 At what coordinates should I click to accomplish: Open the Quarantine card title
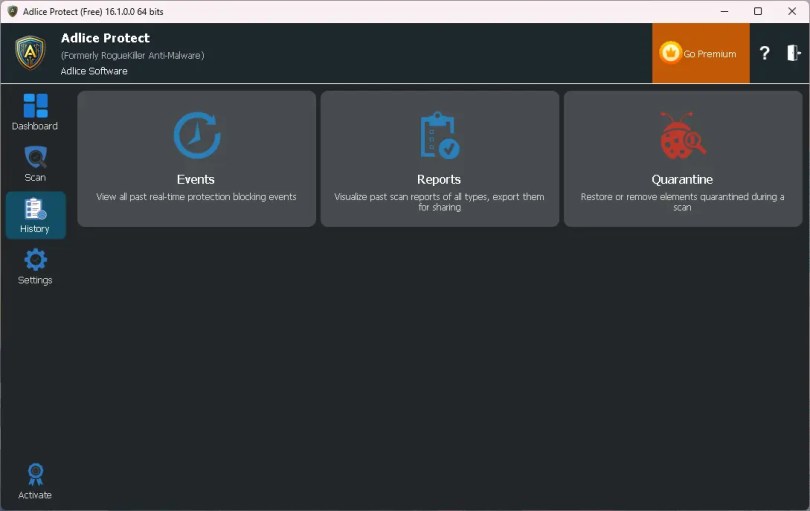[x=682, y=179]
